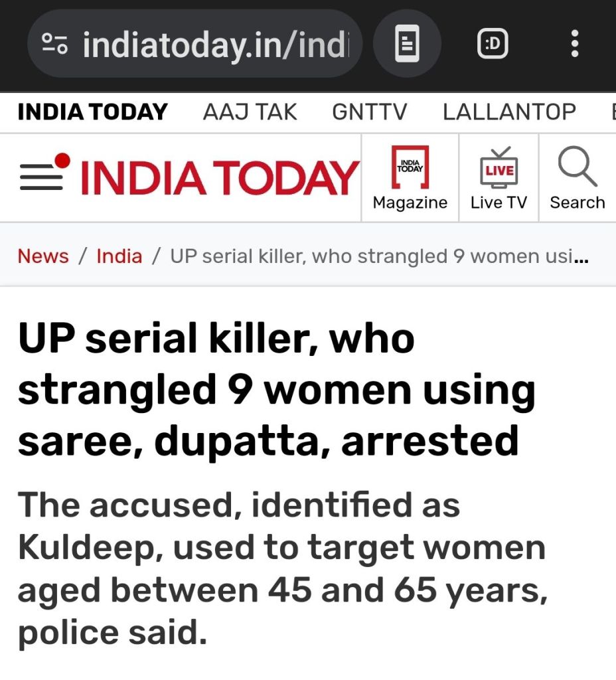The image size is (616, 680).
Task: Select the INDIA TODAY network tab
Action: click(x=92, y=112)
